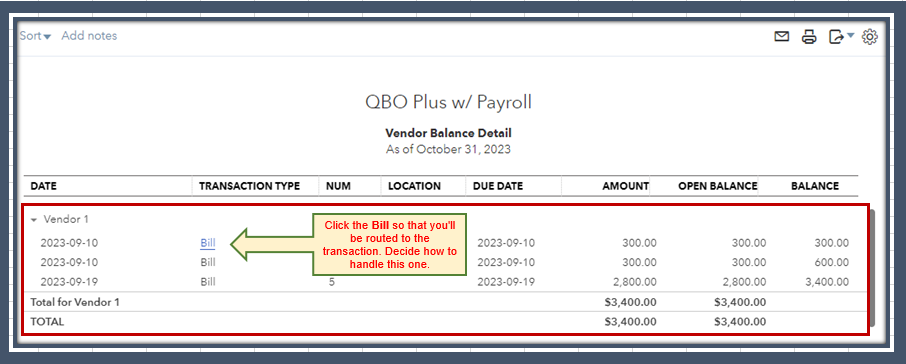
Task: Click the 3,400.00 running balance cell
Action: (x=826, y=282)
